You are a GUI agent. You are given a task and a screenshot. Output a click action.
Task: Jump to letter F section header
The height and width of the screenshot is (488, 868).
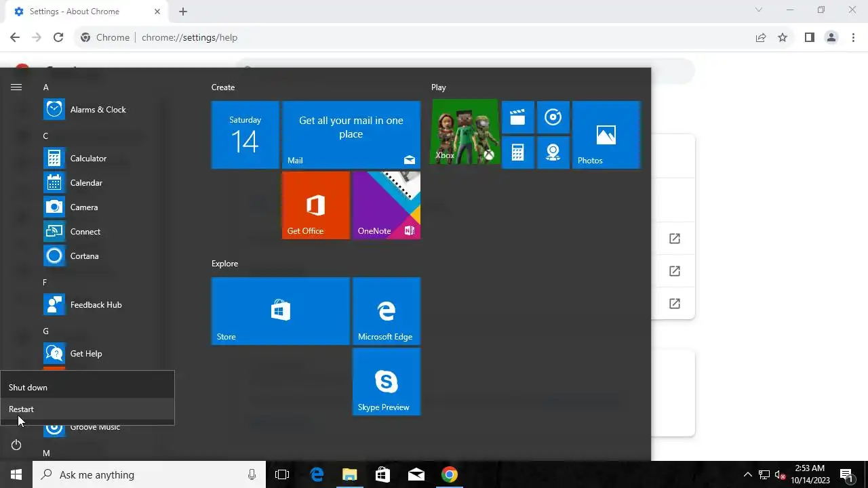tap(45, 283)
